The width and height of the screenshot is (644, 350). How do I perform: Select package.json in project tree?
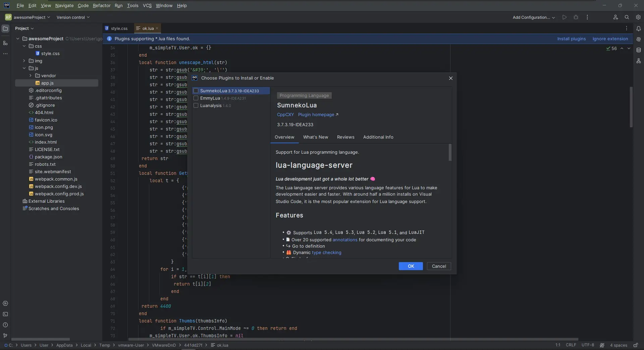[x=48, y=157]
